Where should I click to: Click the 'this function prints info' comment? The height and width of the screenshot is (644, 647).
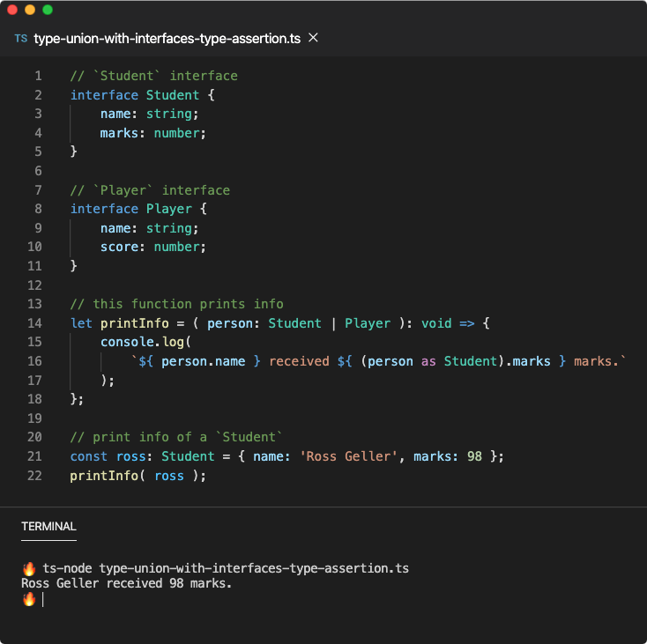[x=176, y=304]
